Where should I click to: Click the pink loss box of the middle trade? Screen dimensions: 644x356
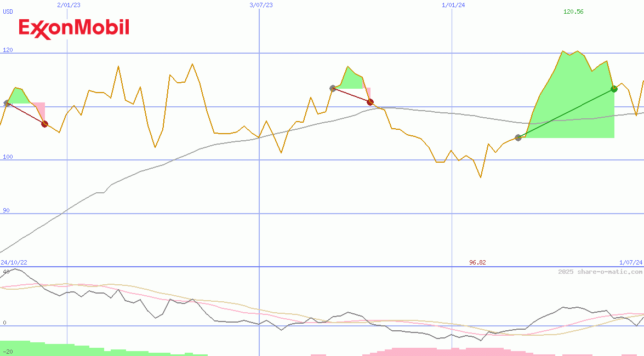point(367,92)
